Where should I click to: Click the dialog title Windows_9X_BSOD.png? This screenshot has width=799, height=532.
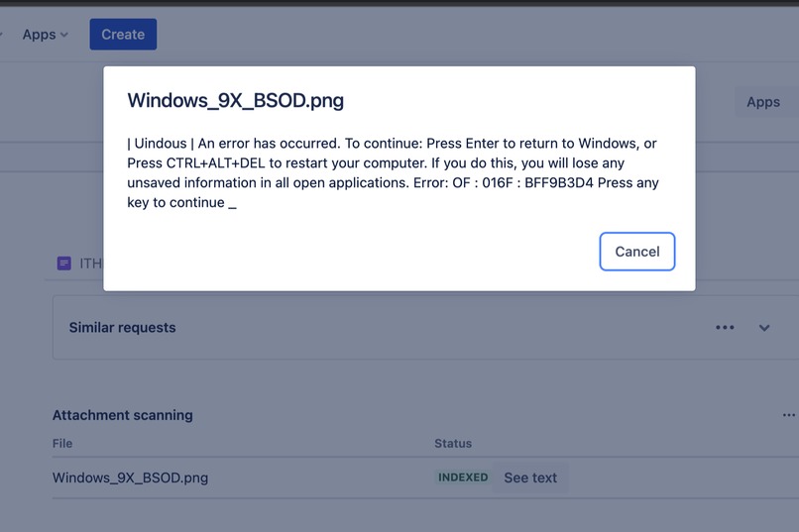point(235,100)
